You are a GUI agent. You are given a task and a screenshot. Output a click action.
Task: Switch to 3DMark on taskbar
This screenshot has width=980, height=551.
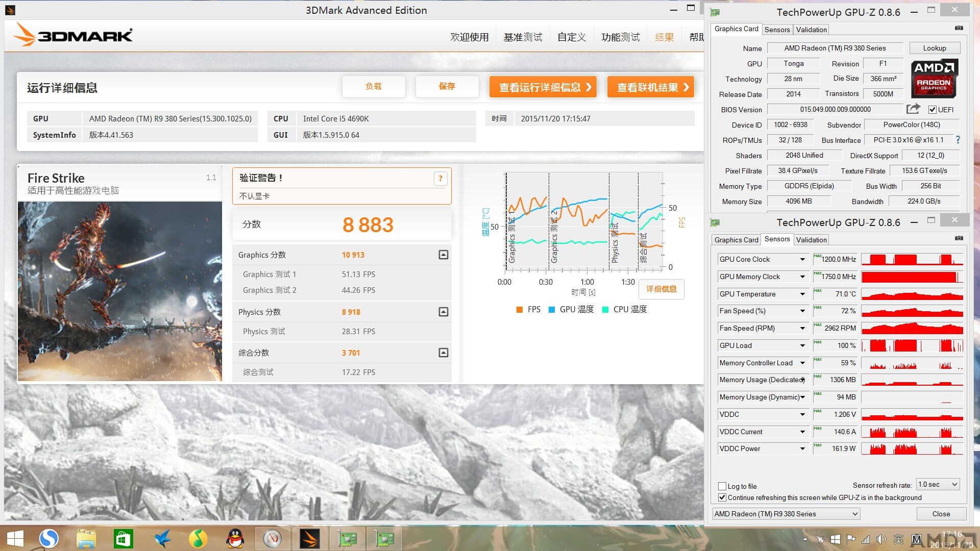(x=309, y=539)
